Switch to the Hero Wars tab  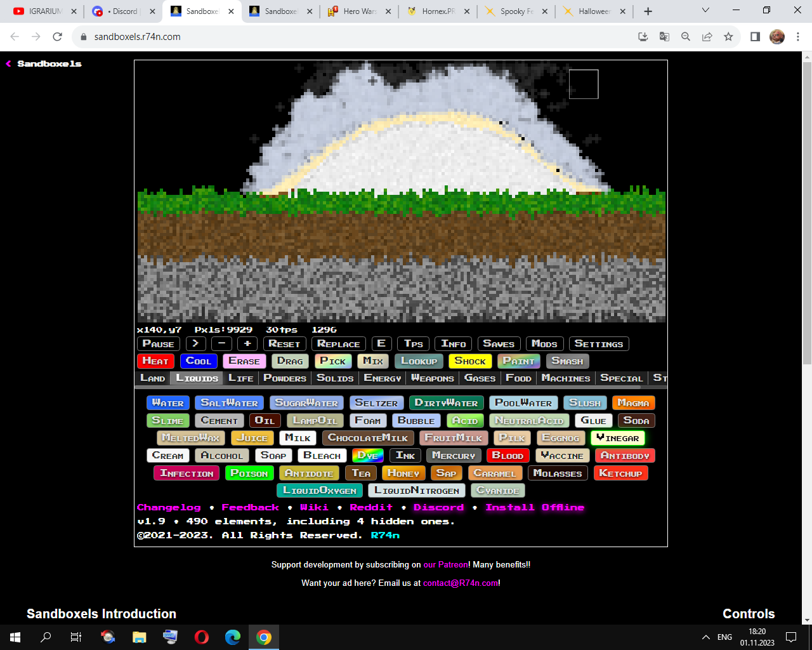tap(358, 11)
